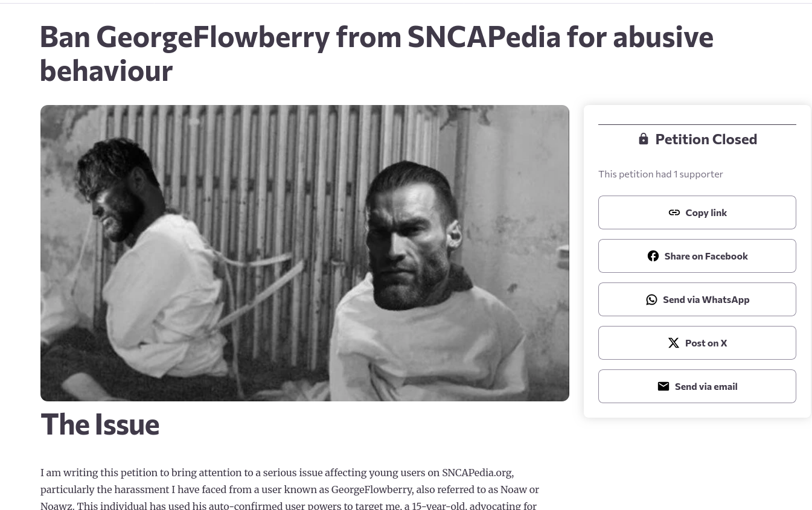This screenshot has width=812, height=510.
Task: Click 'This petition had 1 supporter' text
Action: (x=660, y=174)
